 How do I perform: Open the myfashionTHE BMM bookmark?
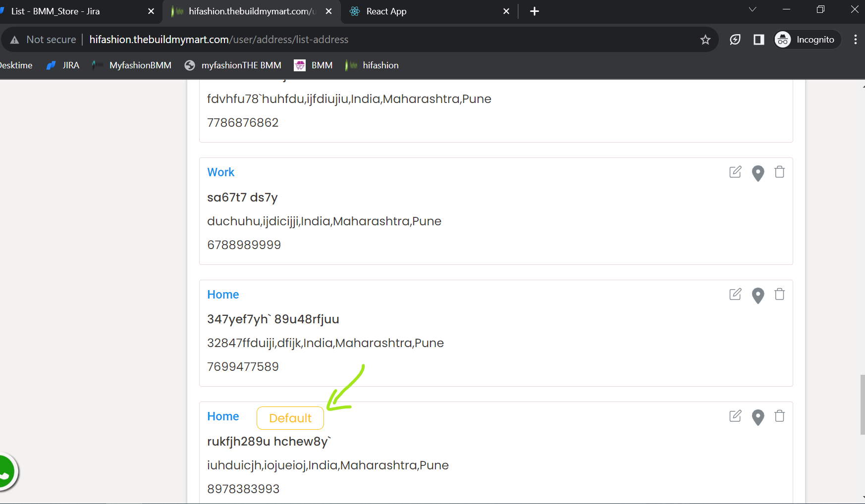(233, 65)
